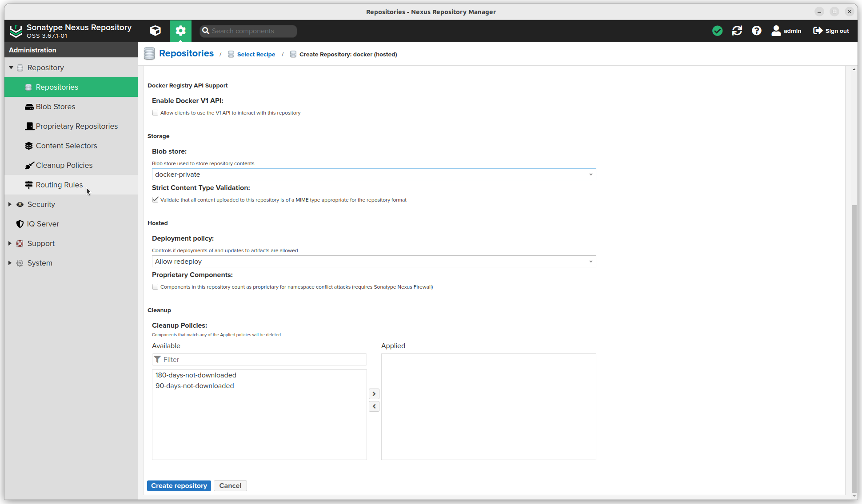
Task: Click the Content Selectors layers icon
Action: (29, 146)
